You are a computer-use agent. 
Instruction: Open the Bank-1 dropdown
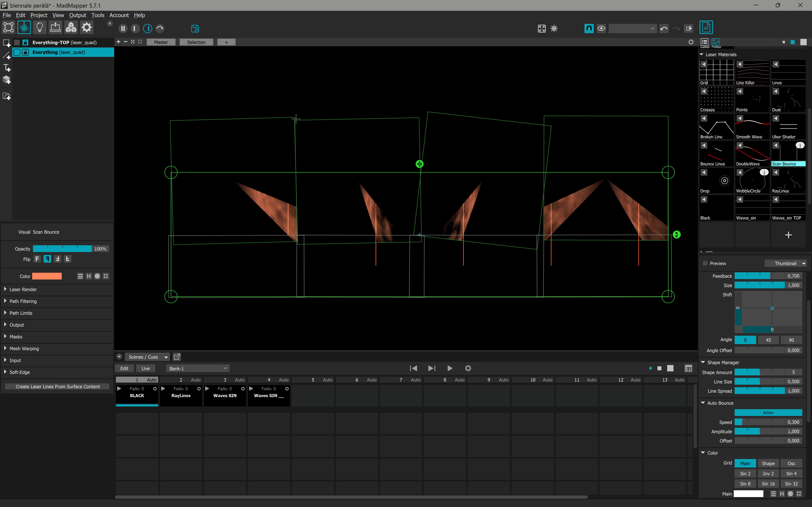[197, 368]
